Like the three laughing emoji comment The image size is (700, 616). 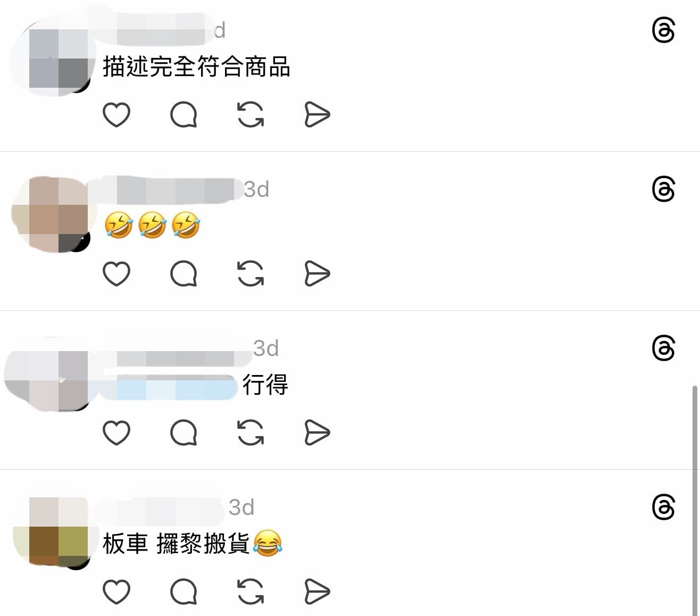(116, 274)
